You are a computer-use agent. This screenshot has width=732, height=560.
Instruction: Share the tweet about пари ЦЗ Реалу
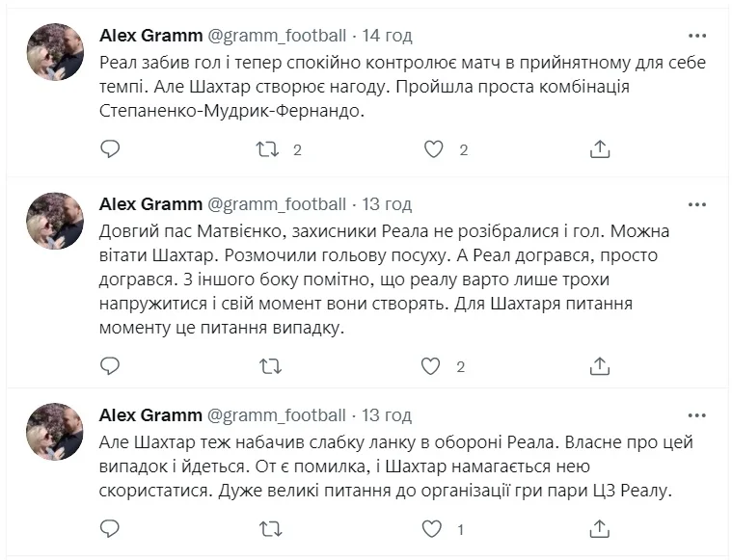[600, 528]
